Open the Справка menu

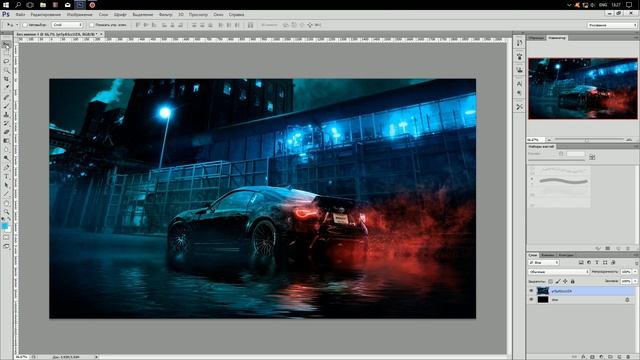click(236, 15)
